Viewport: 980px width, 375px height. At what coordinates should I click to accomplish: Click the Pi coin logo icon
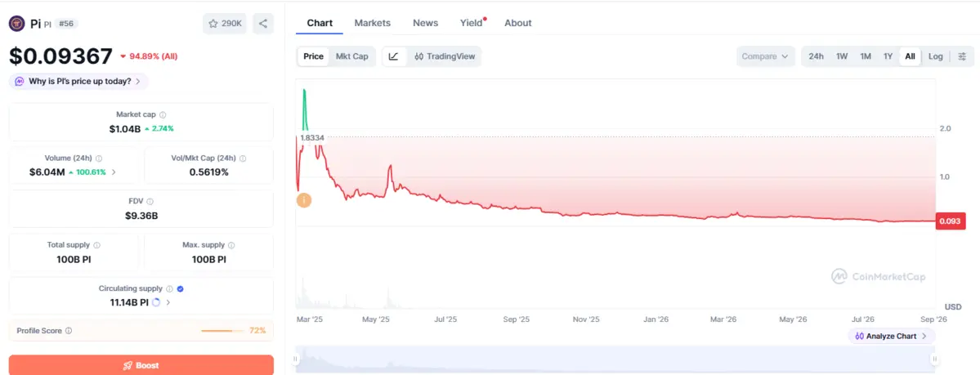pos(16,24)
